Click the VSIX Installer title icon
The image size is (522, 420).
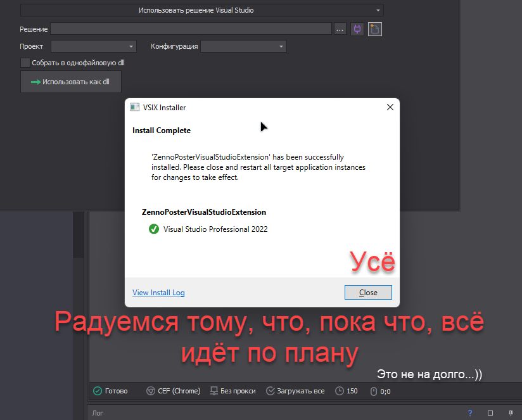pos(134,107)
